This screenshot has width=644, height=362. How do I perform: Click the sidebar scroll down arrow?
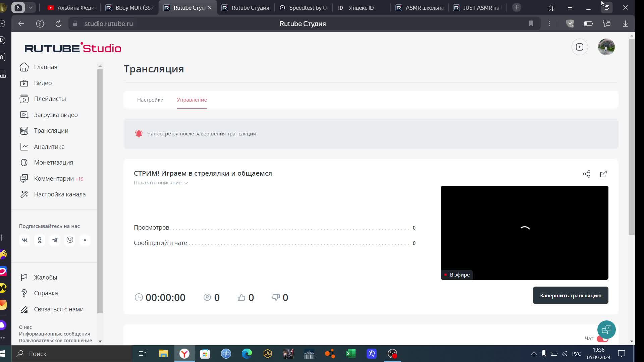click(100, 341)
